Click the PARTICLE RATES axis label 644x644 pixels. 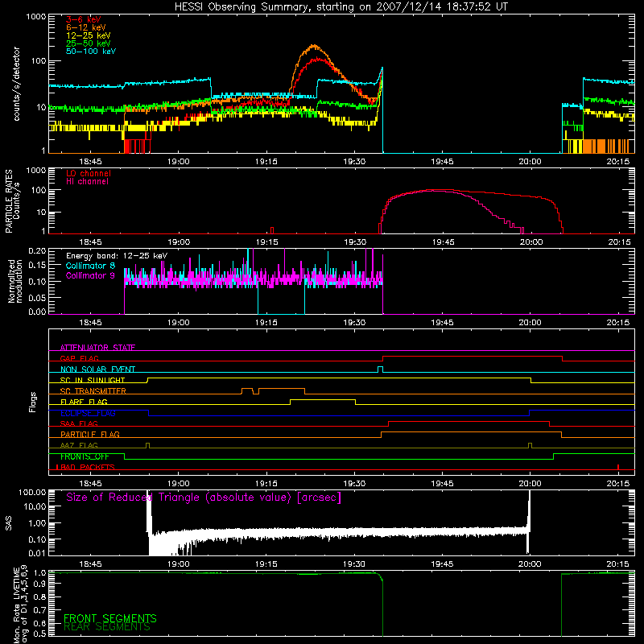coord(12,201)
